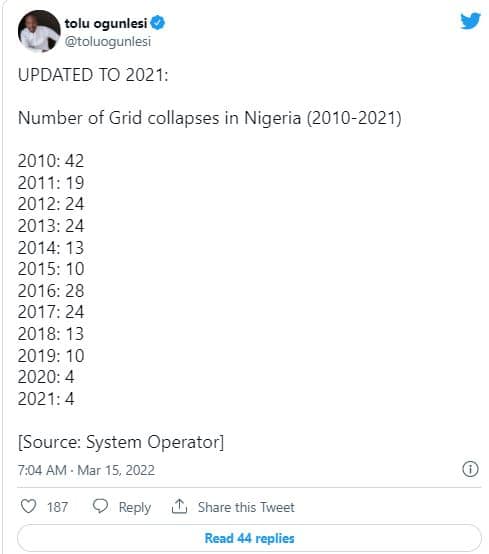Click the Read 44 replies button

pyautogui.click(x=249, y=538)
